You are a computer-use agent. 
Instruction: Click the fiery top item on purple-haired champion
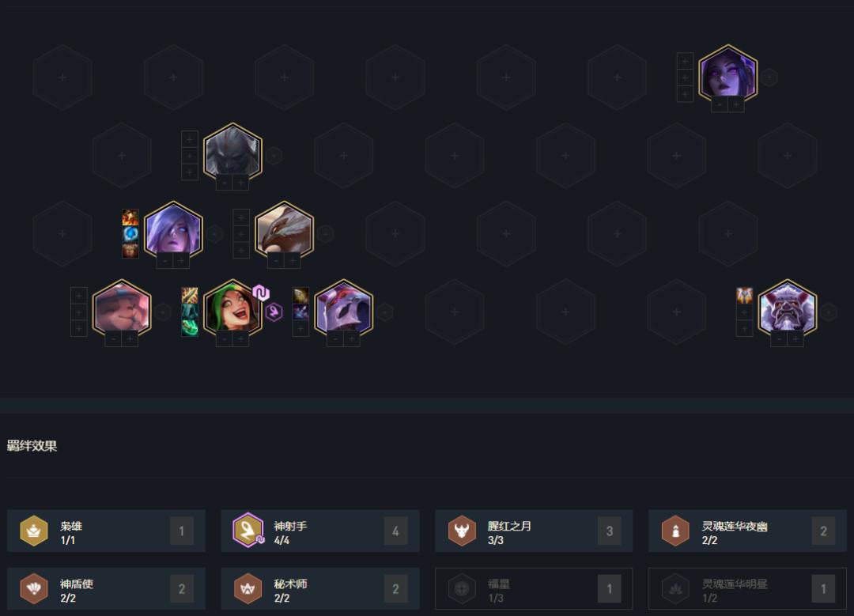(x=130, y=217)
